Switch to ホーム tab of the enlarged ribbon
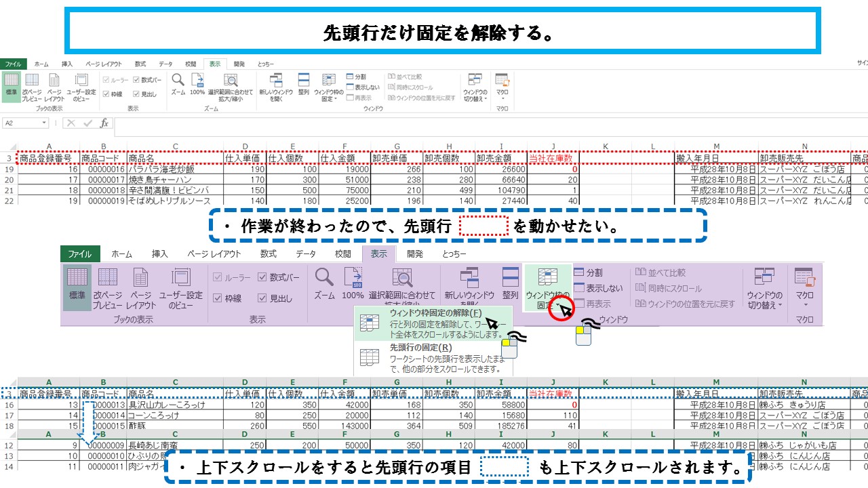868x488 pixels. 122,254
